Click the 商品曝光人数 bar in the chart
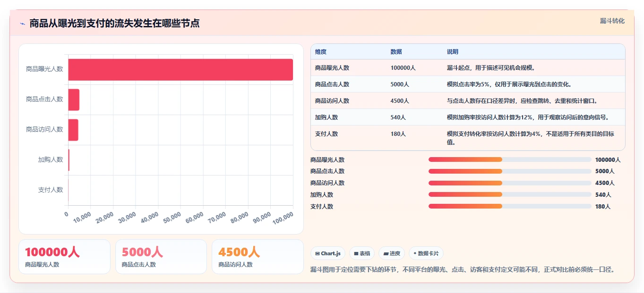This screenshot has height=293, width=644. tap(180, 69)
